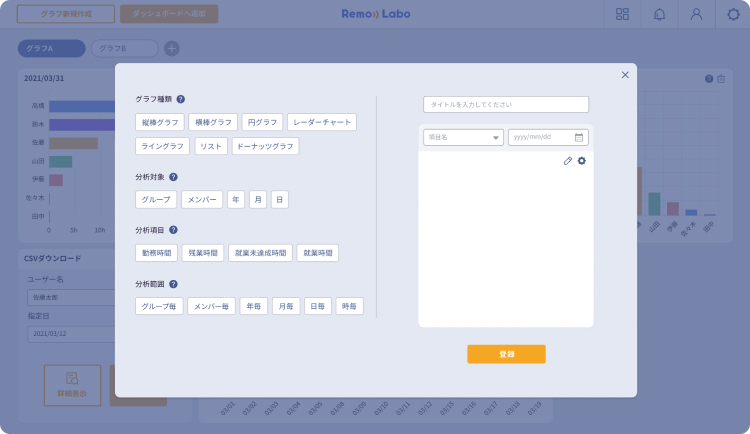The width and height of the screenshot is (750, 434).
Task: Select the レーダーチャート option
Action: pyautogui.click(x=322, y=122)
